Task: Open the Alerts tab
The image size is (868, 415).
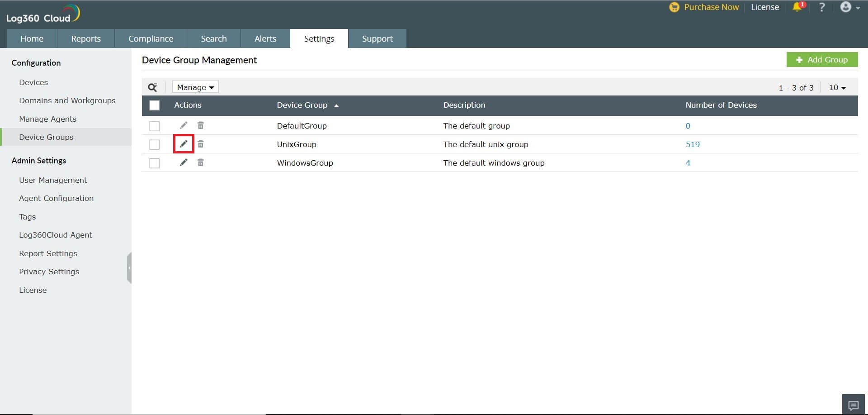Action: click(265, 38)
